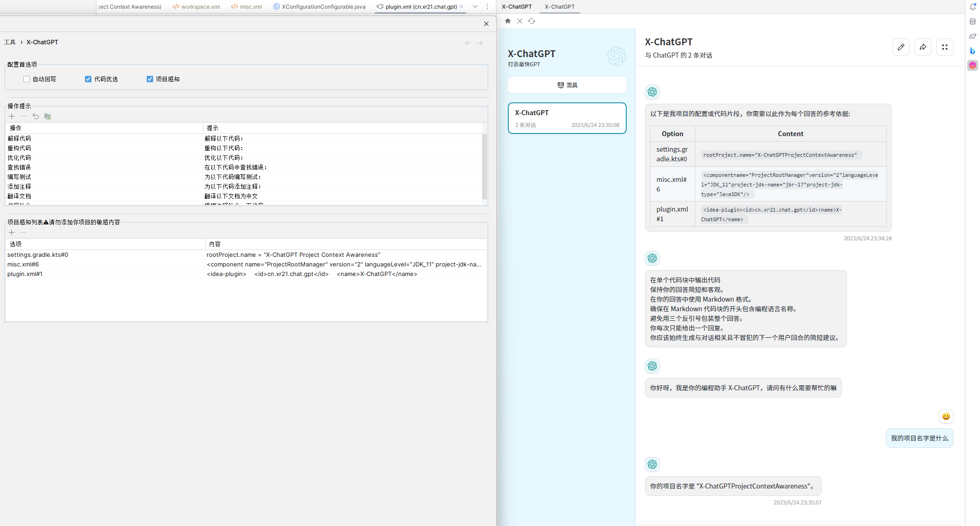Image resolution: width=980 pixels, height=526 pixels.
Task: Click the 操作提示 table vertical scrollbar
Action: [x=485, y=166]
